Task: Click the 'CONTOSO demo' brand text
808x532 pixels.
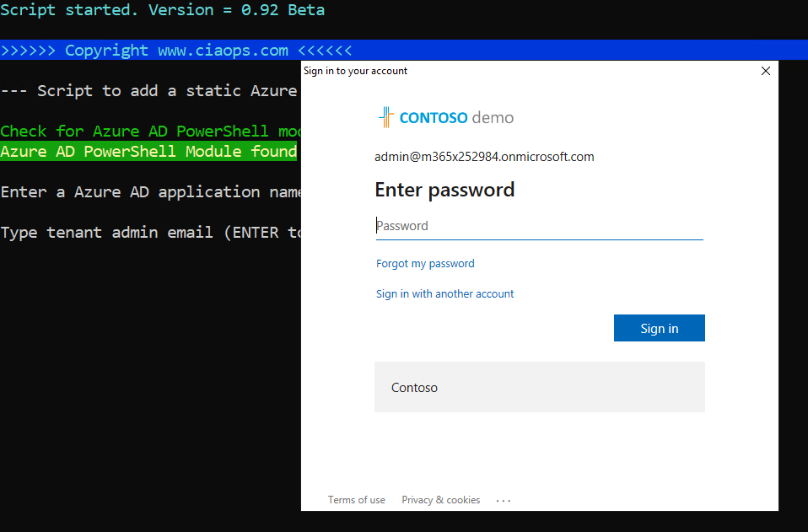Action: click(456, 118)
